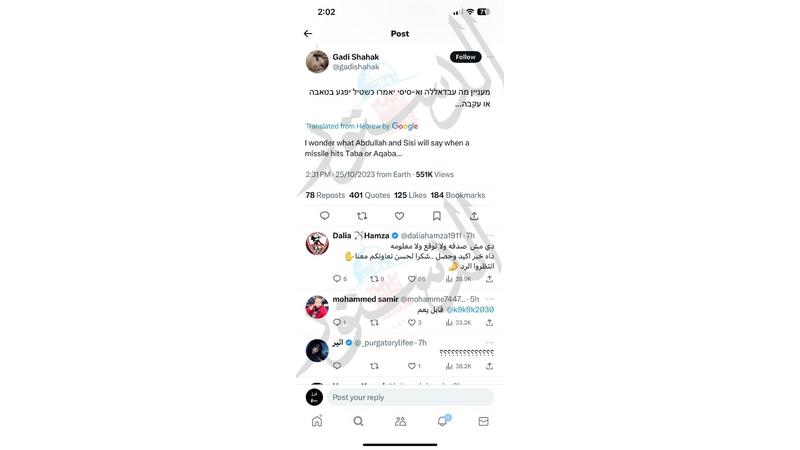Go back using the arrow icon
The width and height of the screenshot is (800, 450).
click(x=308, y=34)
